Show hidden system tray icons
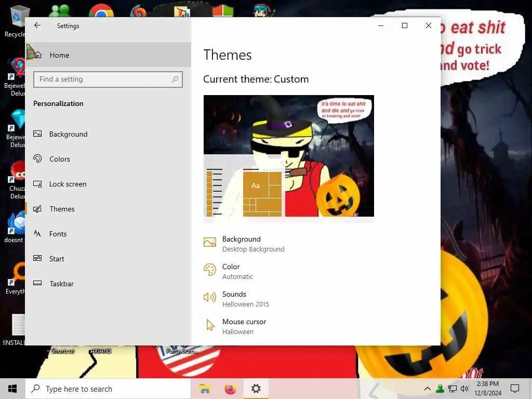Screen dimensions: 532x399 [428, 389]
